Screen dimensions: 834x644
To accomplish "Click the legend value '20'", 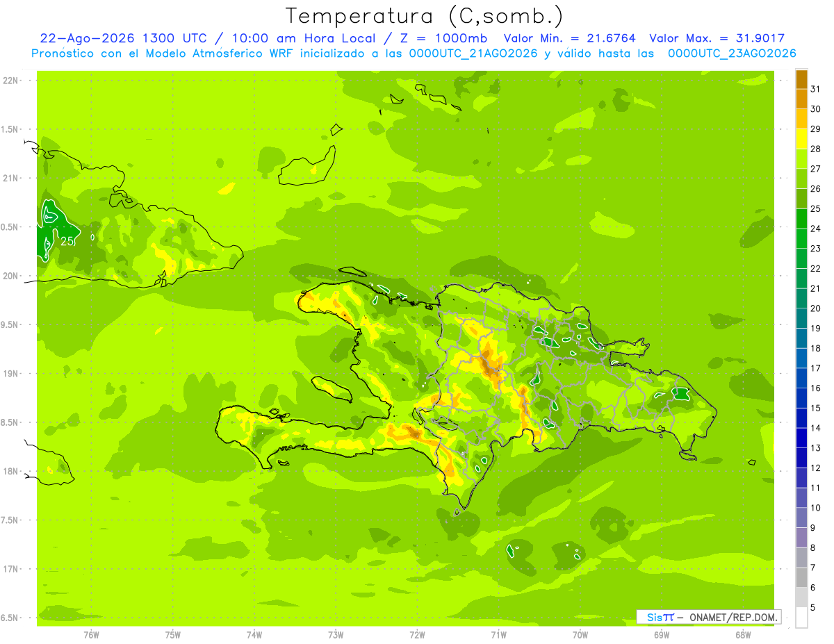I will click(x=816, y=308).
